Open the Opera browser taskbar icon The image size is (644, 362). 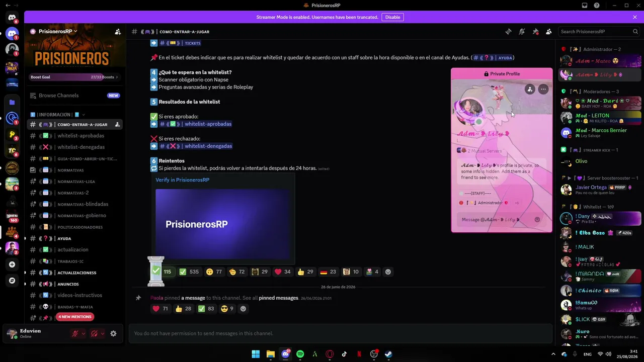[x=330, y=354]
